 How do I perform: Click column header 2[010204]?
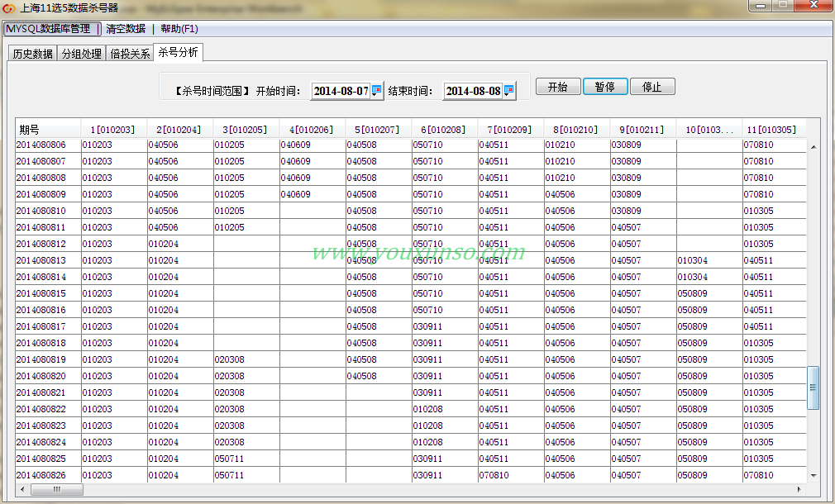tap(180, 130)
